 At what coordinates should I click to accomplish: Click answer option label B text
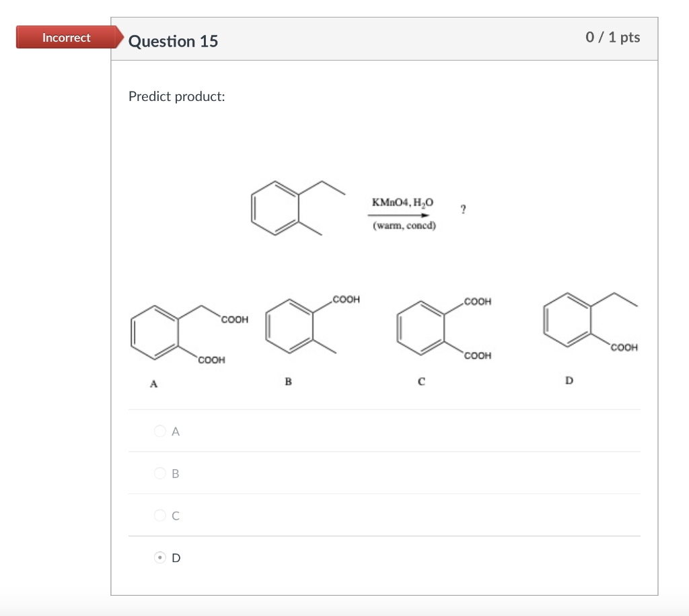point(176,473)
